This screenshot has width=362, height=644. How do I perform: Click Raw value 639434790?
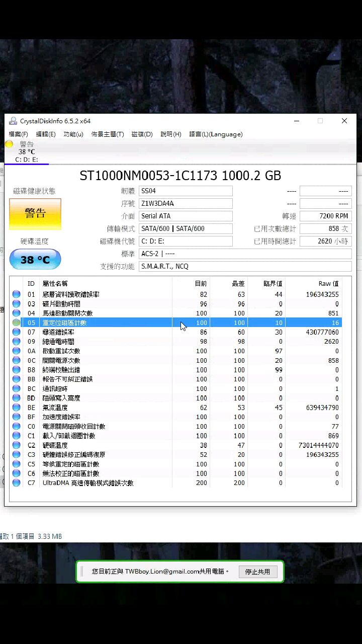click(x=322, y=408)
